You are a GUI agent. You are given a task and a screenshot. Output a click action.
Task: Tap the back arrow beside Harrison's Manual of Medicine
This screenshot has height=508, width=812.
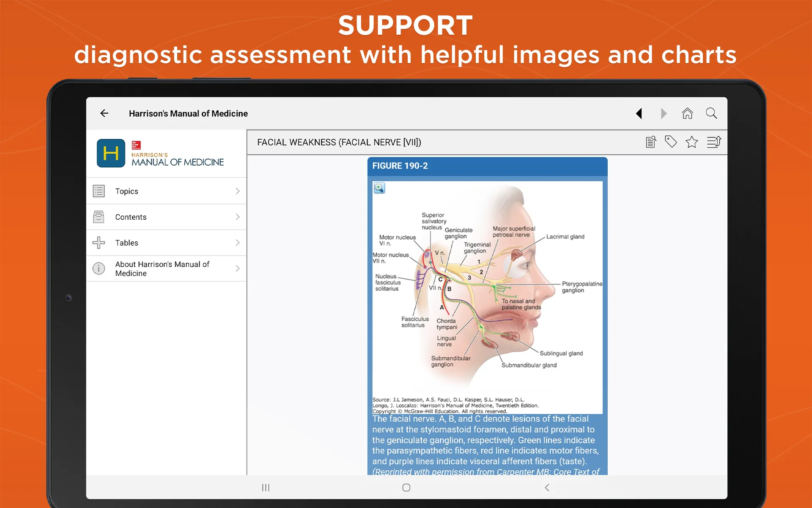tap(104, 113)
